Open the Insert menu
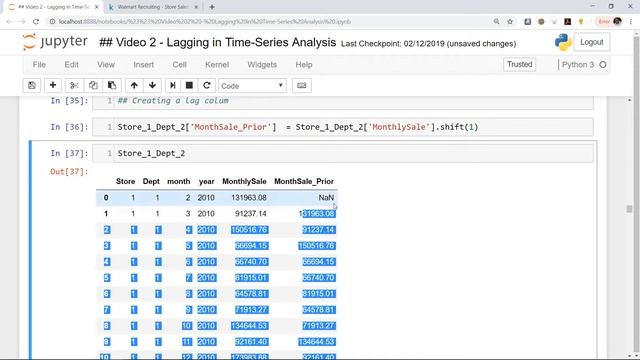 (x=143, y=64)
